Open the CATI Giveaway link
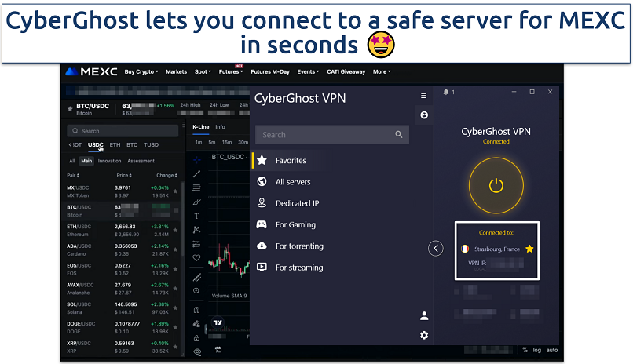This screenshot has width=633, height=364. pos(346,71)
